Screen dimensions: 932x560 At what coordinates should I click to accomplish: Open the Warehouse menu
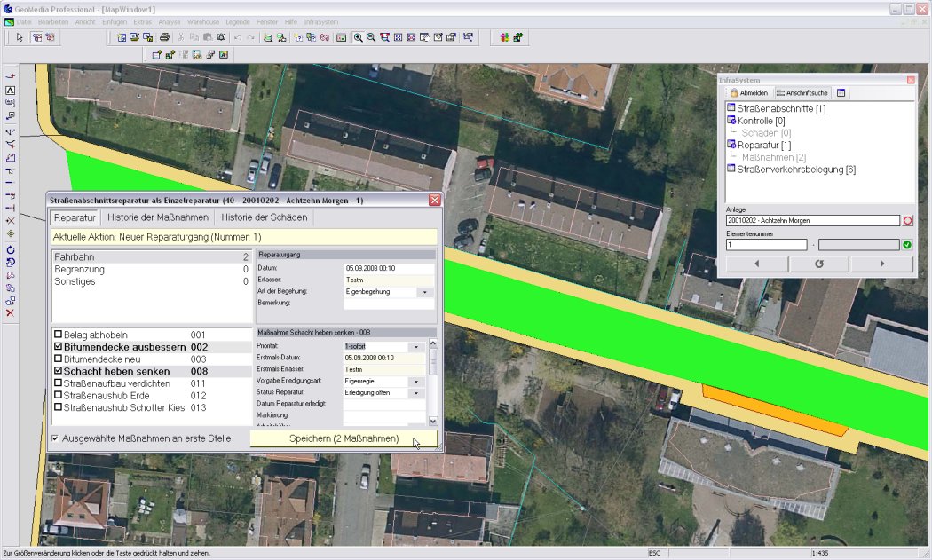[202, 20]
